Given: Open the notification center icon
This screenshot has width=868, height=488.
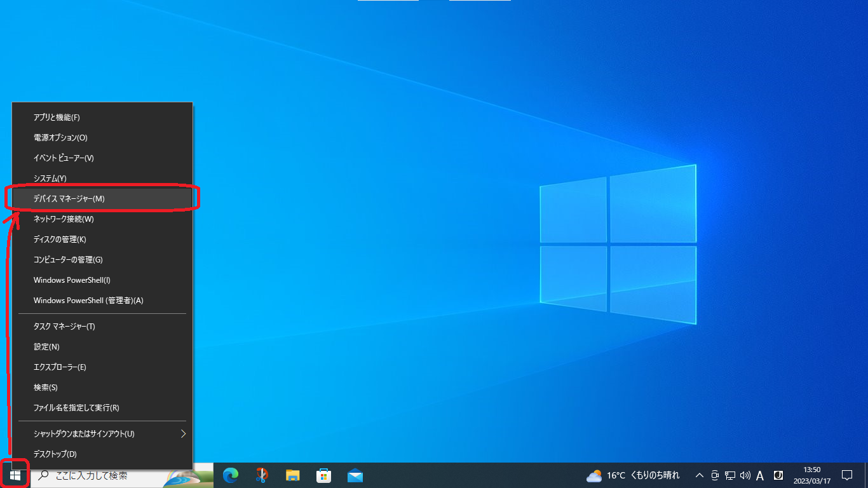Looking at the screenshot, I should click(846, 475).
